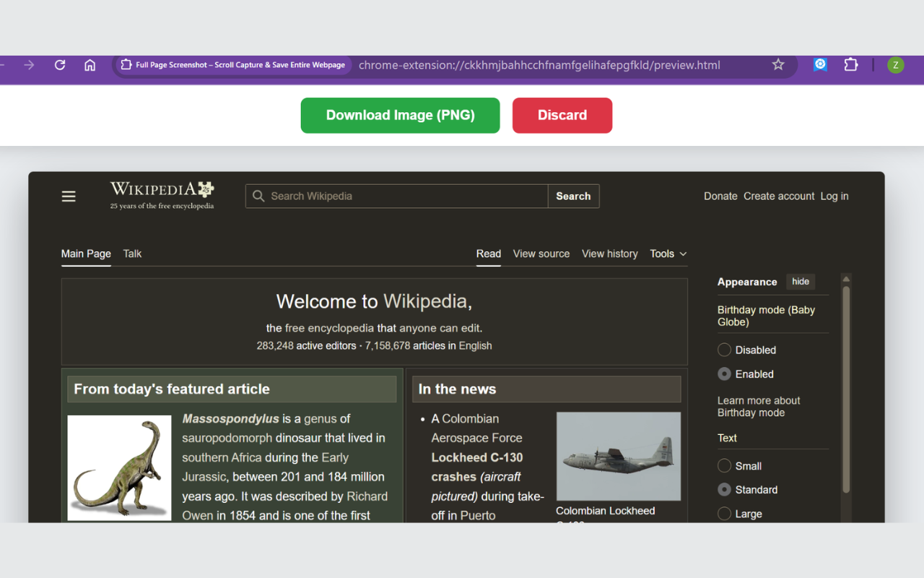Screen dimensions: 924x578
Task: Click the Log in link
Action: [x=834, y=196]
